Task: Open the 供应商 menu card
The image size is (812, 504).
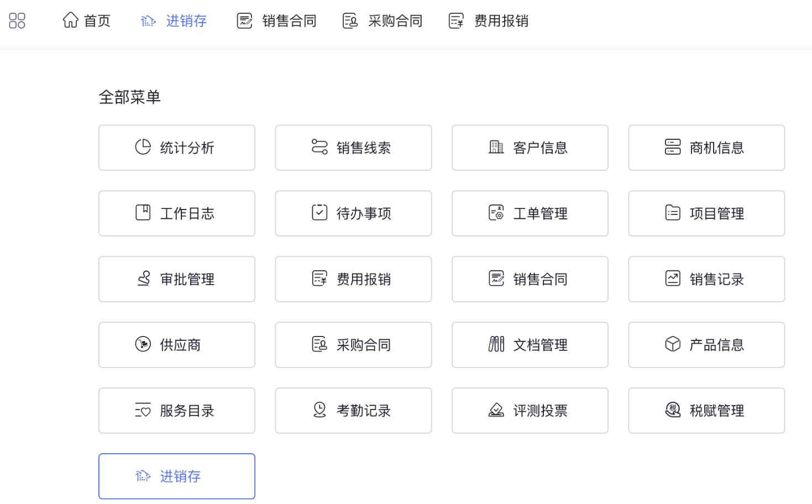Action: pyautogui.click(x=177, y=345)
